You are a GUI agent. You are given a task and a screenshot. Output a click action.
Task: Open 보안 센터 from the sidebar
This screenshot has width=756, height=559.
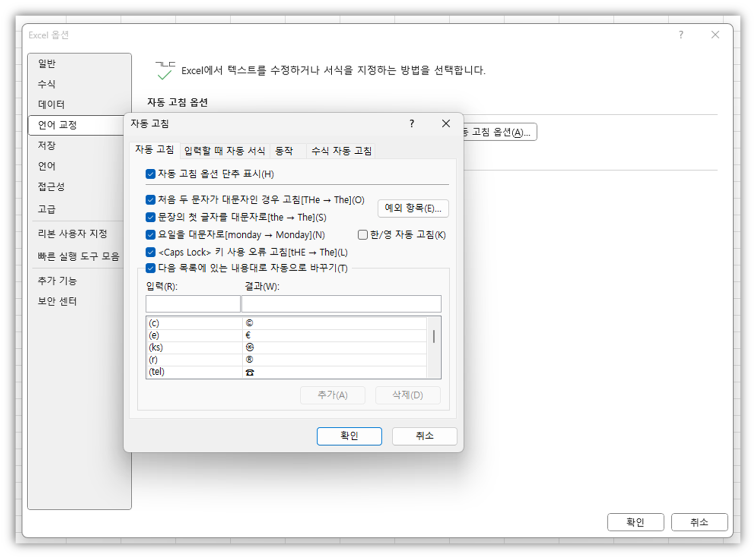pyautogui.click(x=57, y=301)
